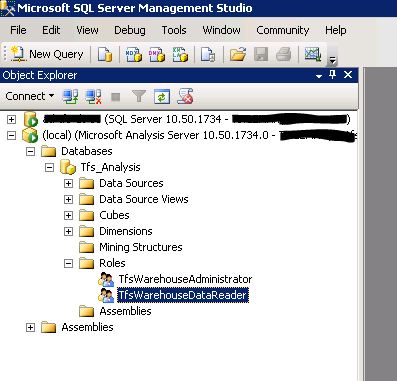Click the Cubes folder icon

tap(87, 215)
